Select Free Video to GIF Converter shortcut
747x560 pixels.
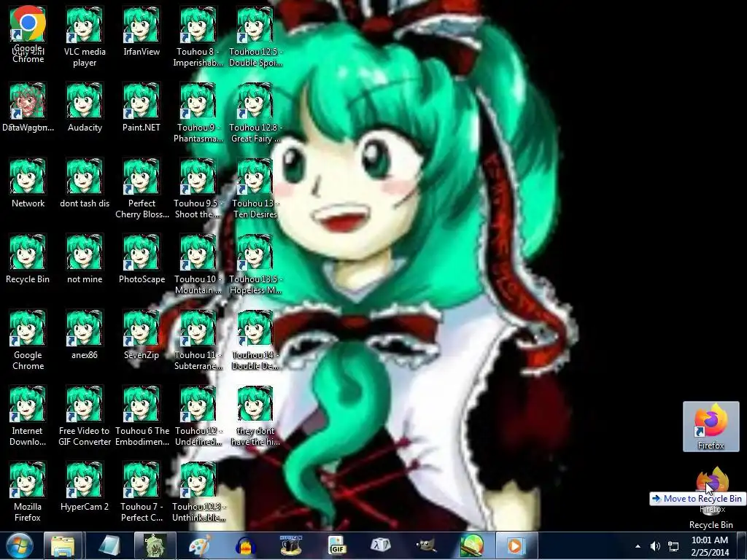point(85,416)
